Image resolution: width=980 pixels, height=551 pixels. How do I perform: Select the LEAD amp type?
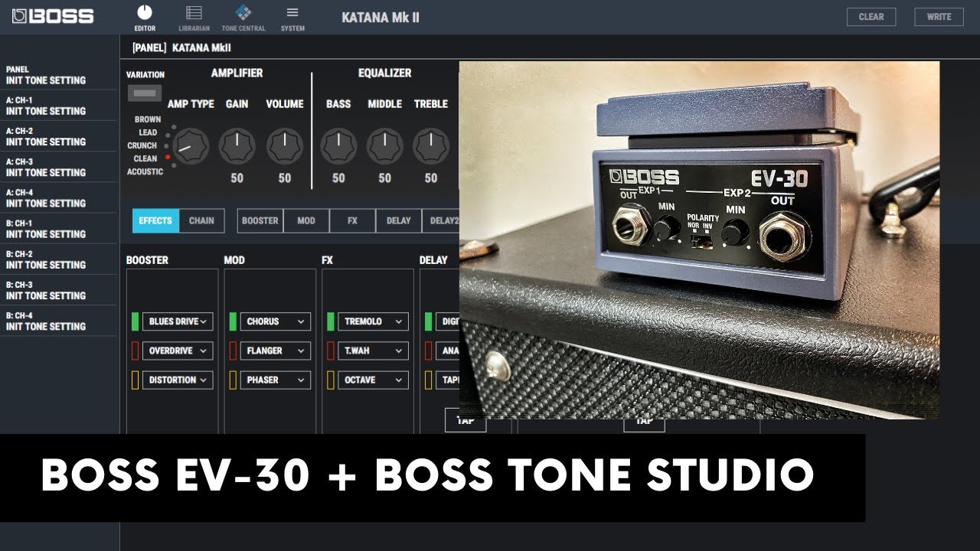pyautogui.click(x=148, y=132)
